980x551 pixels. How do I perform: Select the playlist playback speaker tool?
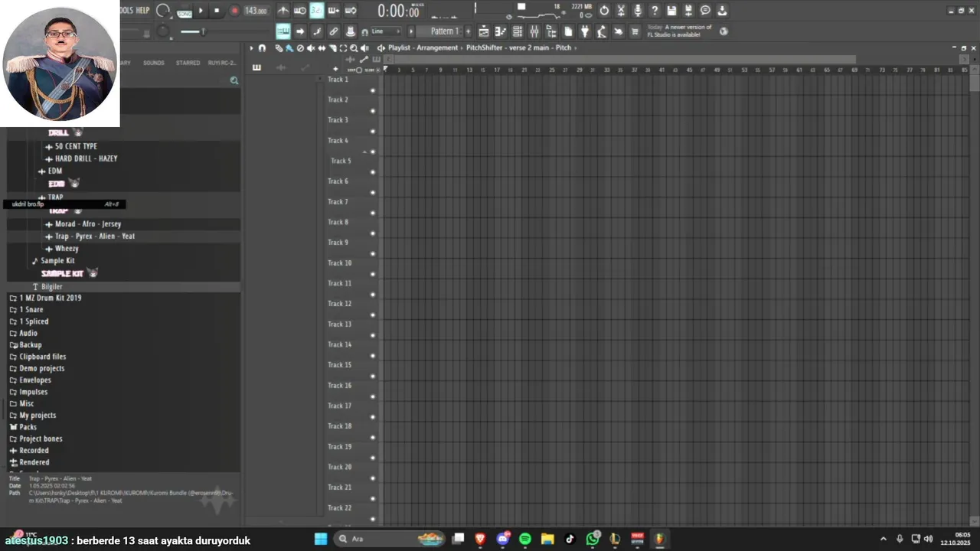coord(364,48)
